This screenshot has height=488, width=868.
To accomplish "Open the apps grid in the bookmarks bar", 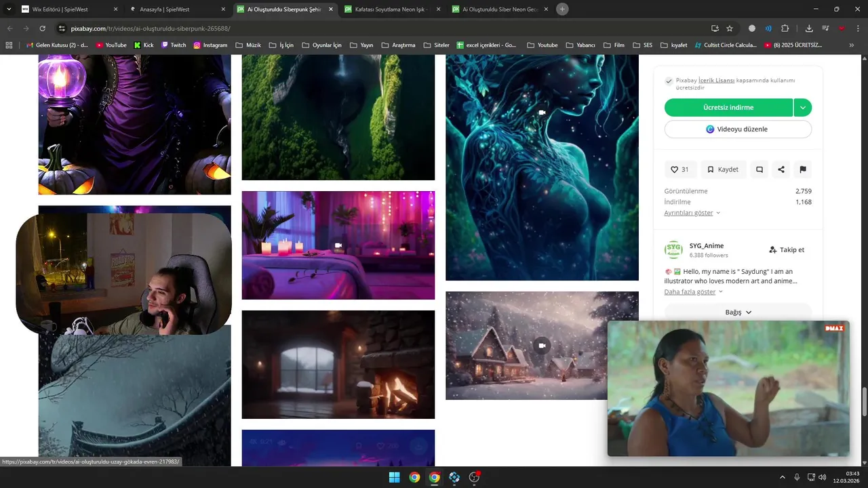I will tap(9, 45).
